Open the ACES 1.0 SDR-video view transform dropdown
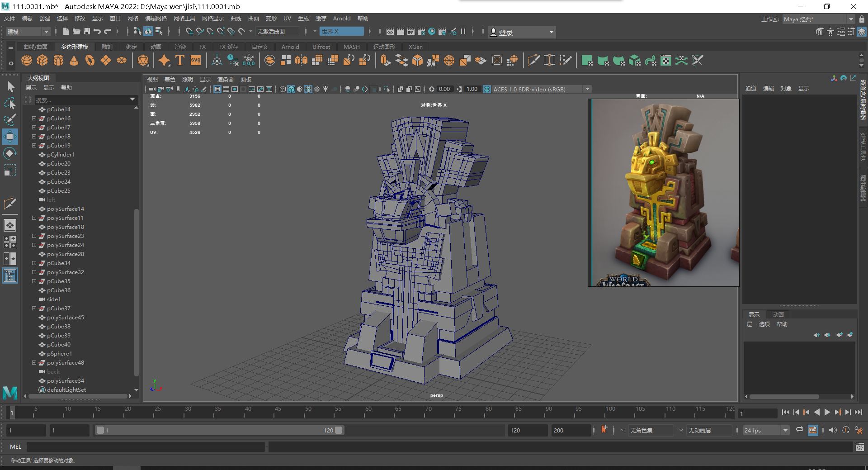Viewport: 868px width, 470px height. tap(541, 89)
